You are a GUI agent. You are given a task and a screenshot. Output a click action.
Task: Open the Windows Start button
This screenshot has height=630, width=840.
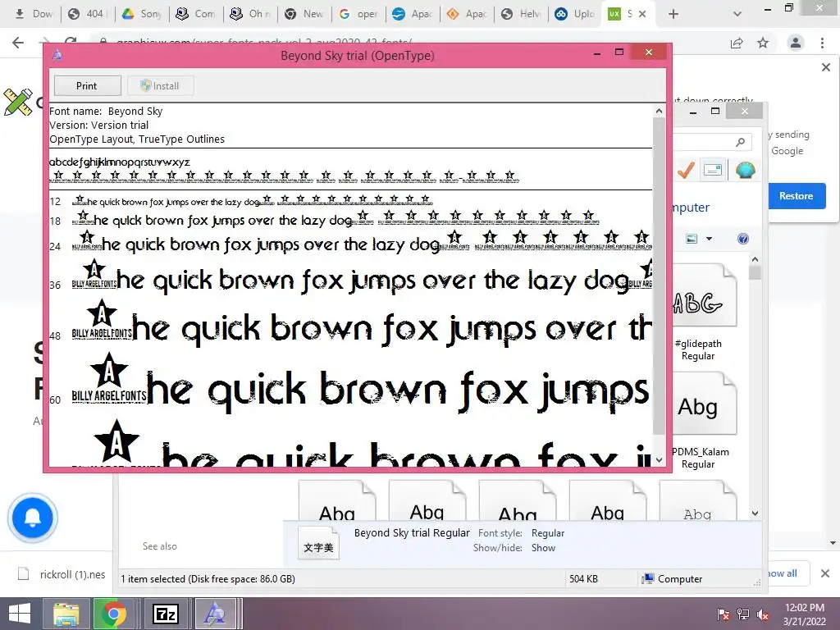[x=20, y=614]
